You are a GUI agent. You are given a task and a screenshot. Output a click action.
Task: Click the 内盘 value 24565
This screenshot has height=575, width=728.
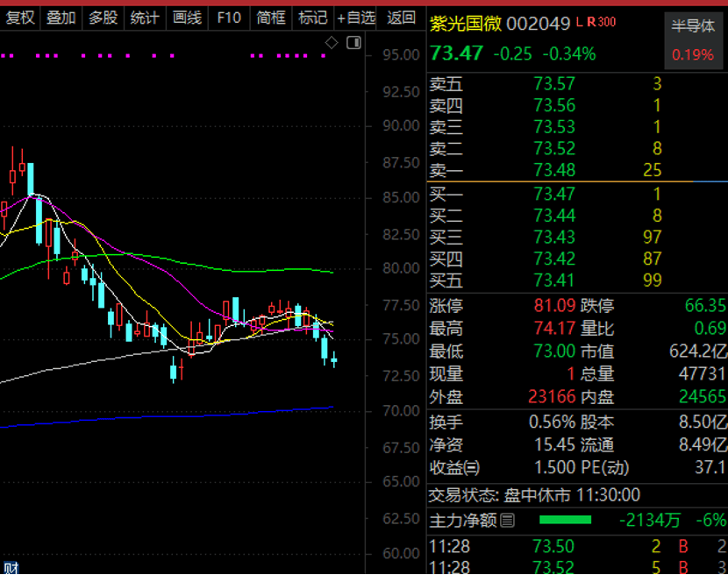pyautogui.click(x=703, y=397)
